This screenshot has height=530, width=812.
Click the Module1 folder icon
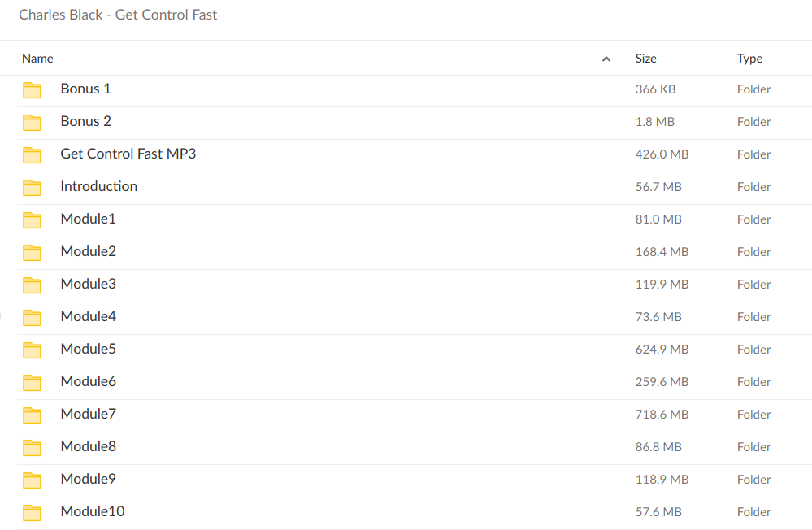click(x=32, y=219)
